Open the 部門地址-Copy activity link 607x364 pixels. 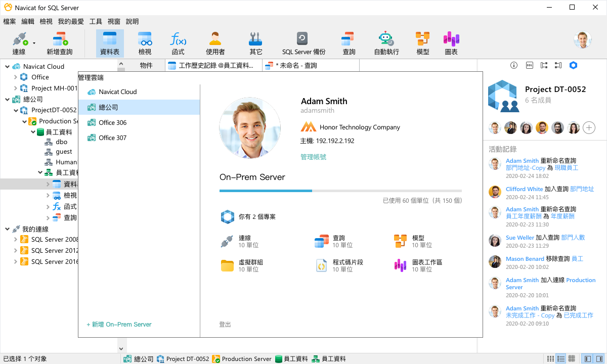[526, 168]
